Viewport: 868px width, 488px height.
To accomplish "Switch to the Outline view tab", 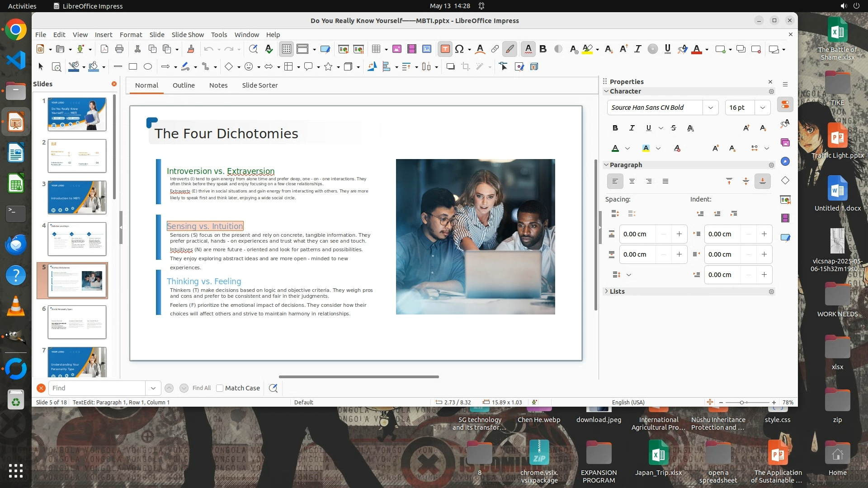I will (184, 85).
